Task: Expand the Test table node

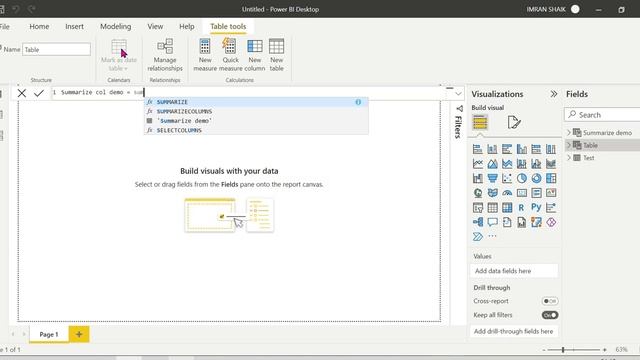Action: (x=569, y=158)
